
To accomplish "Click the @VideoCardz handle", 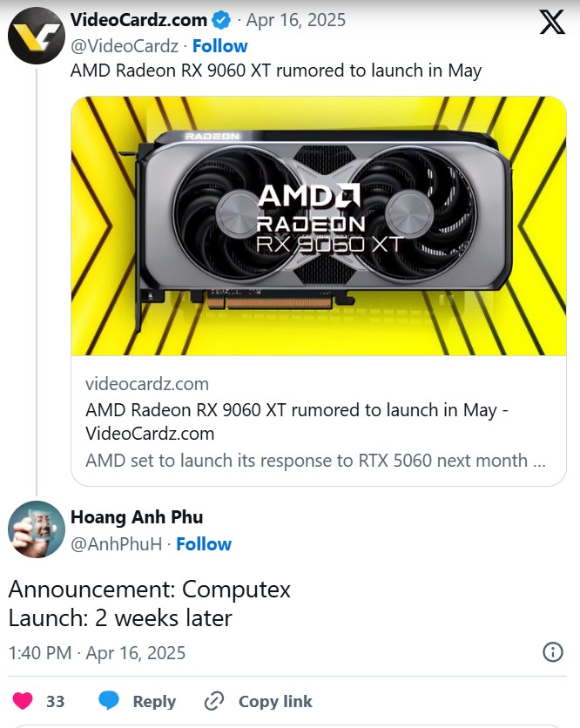I will pyautogui.click(x=125, y=46).
